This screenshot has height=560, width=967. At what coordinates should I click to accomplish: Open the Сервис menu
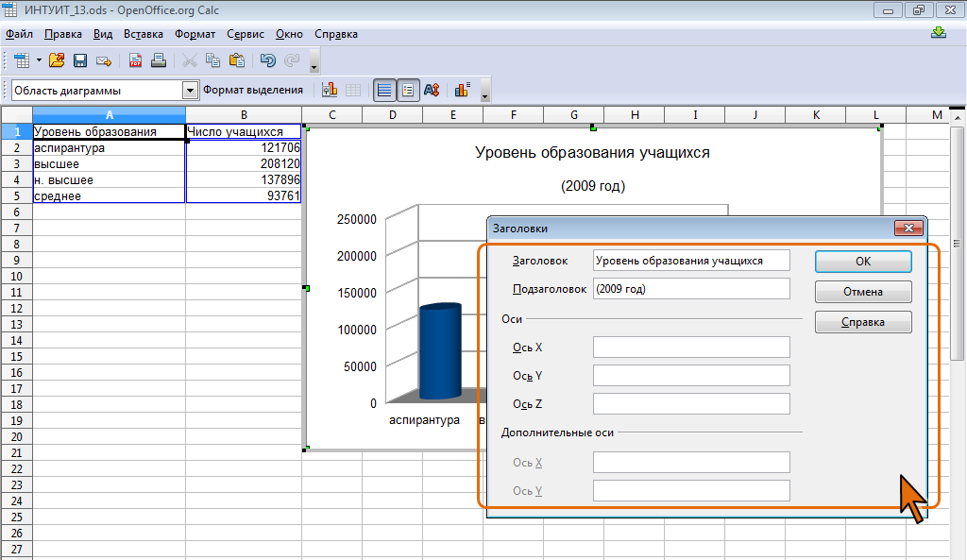point(245,34)
